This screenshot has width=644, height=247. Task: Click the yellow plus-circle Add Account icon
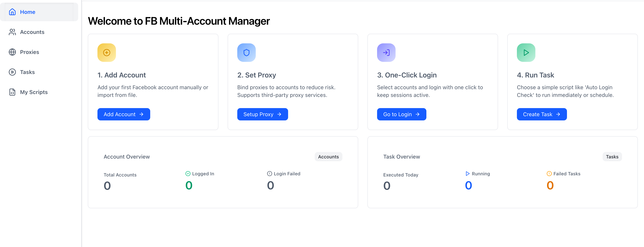point(106,52)
